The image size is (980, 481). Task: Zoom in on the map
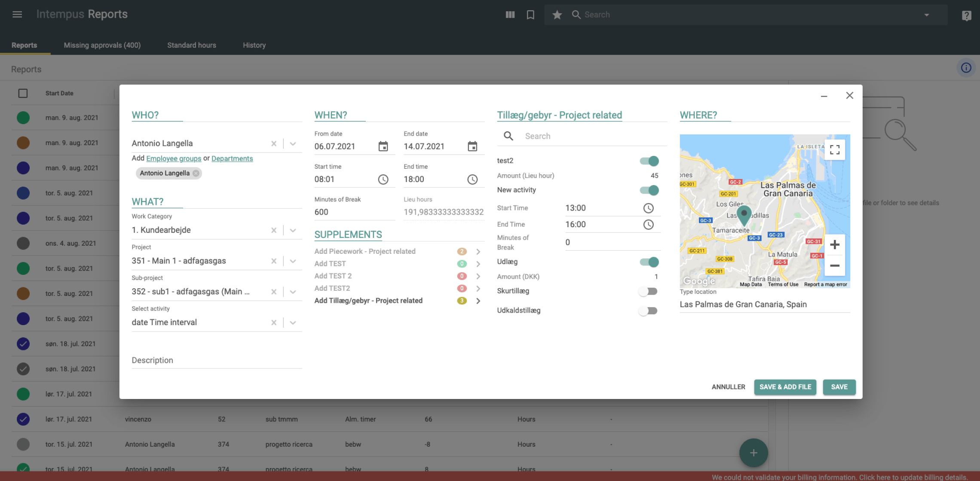coord(835,245)
